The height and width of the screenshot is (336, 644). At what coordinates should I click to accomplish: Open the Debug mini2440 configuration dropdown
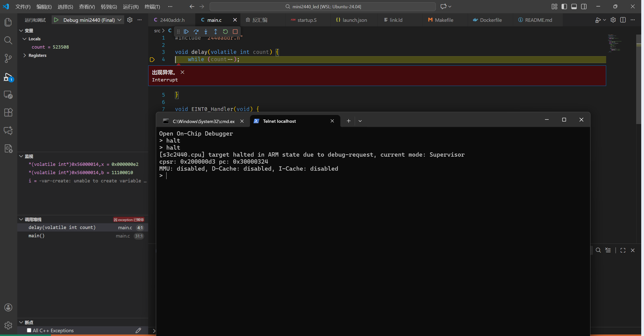point(119,20)
